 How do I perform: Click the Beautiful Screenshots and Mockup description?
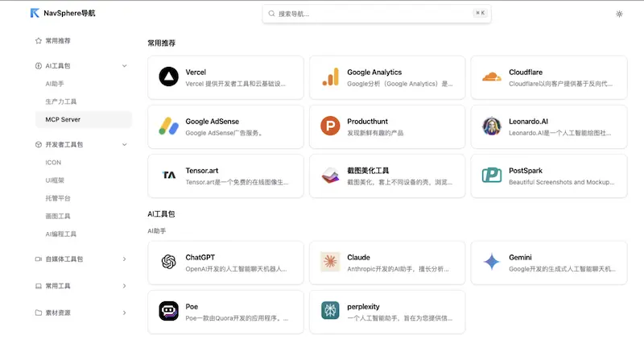(x=561, y=182)
